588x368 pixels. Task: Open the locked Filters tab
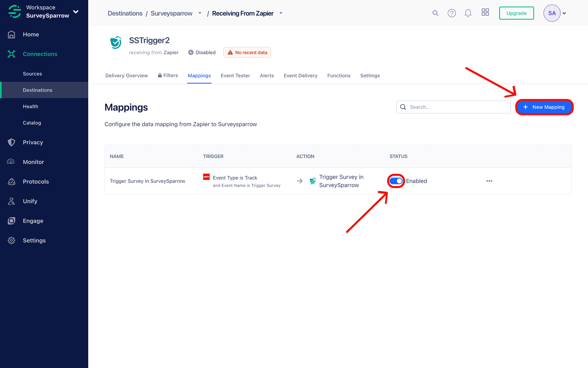pyautogui.click(x=168, y=75)
